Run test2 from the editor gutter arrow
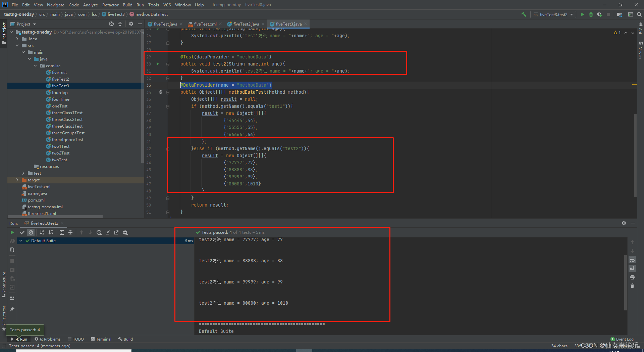644x352 pixels. pos(158,64)
